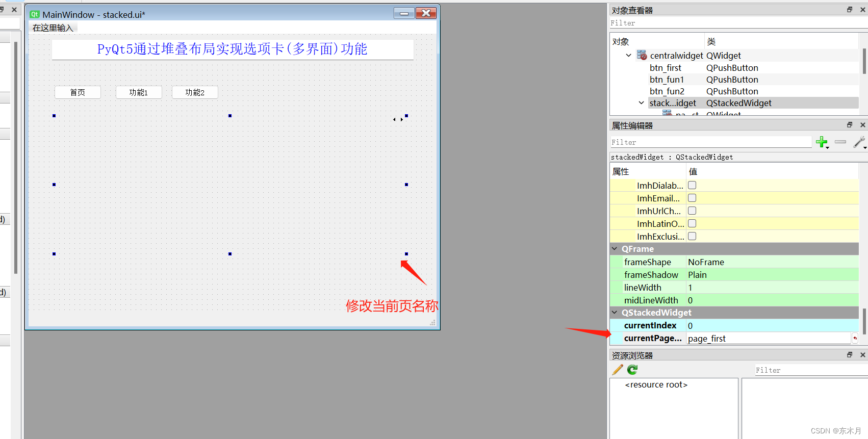Viewport: 868px width, 439px height.
Task: Float the 资源浏览器 panel with dock icon
Action: click(x=850, y=355)
